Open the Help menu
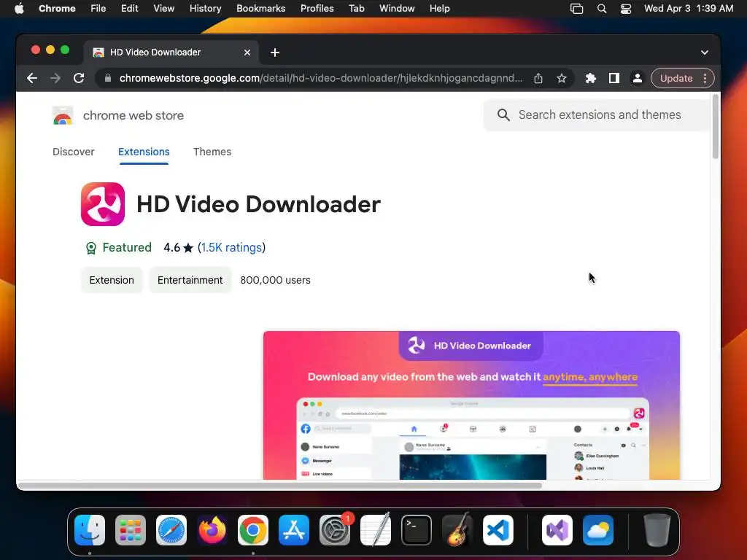This screenshot has height=560, width=747. pos(439,9)
